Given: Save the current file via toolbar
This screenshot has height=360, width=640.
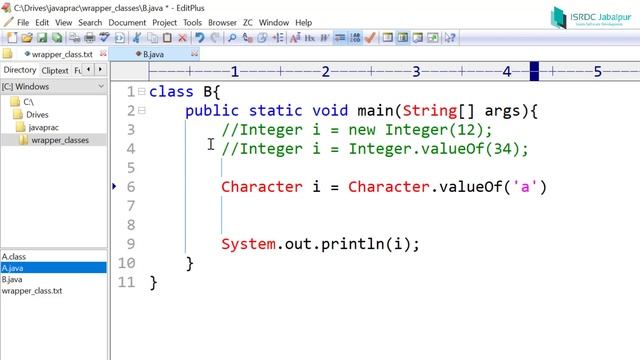Looking at the screenshot, I should [x=42, y=38].
